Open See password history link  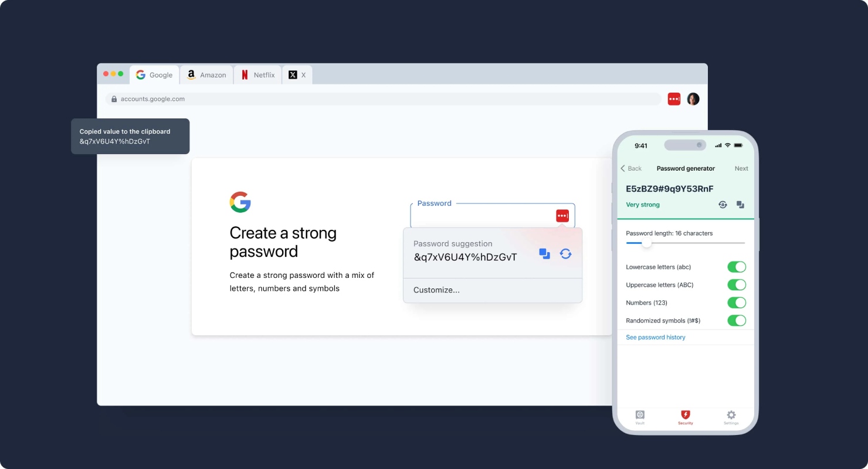tap(656, 337)
